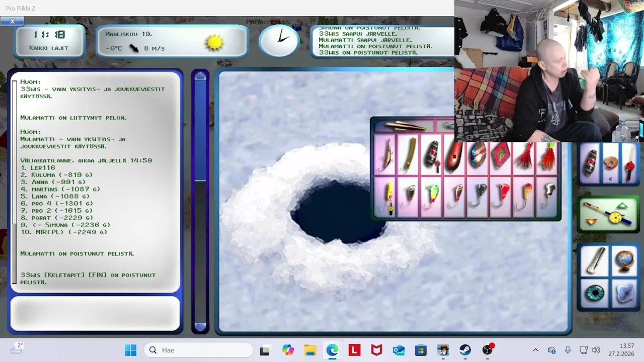The image size is (644, 362).
Task: Lower the rod with orange down arrow
Action: point(591,222)
